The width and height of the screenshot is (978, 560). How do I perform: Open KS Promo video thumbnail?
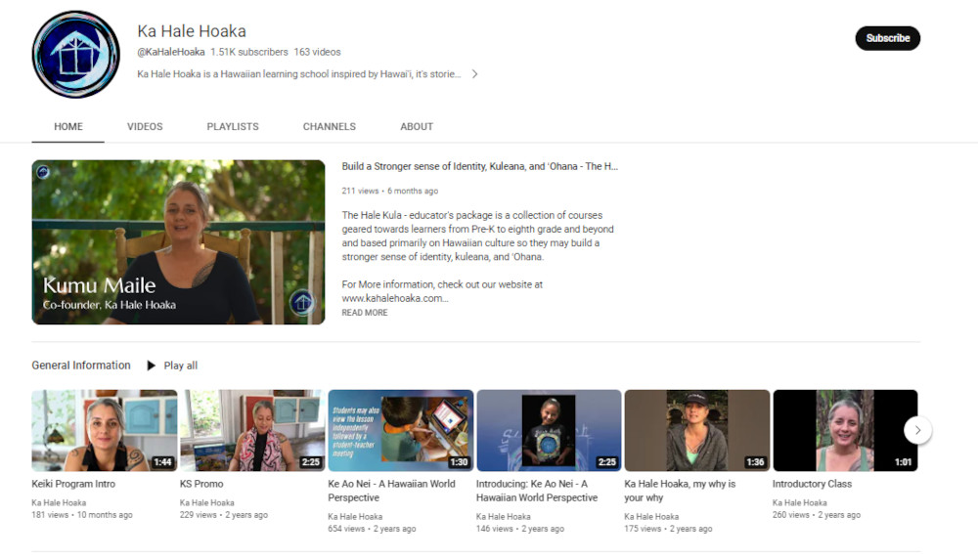click(x=252, y=430)
